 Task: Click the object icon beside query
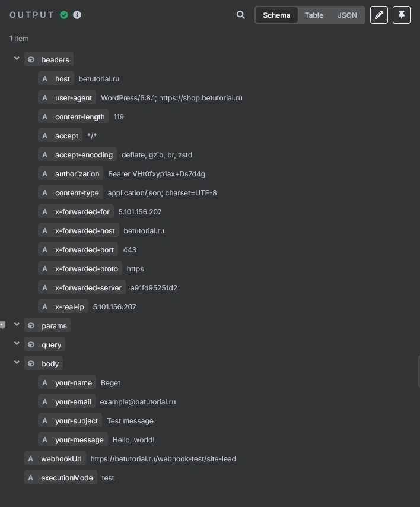pos(31,344)
